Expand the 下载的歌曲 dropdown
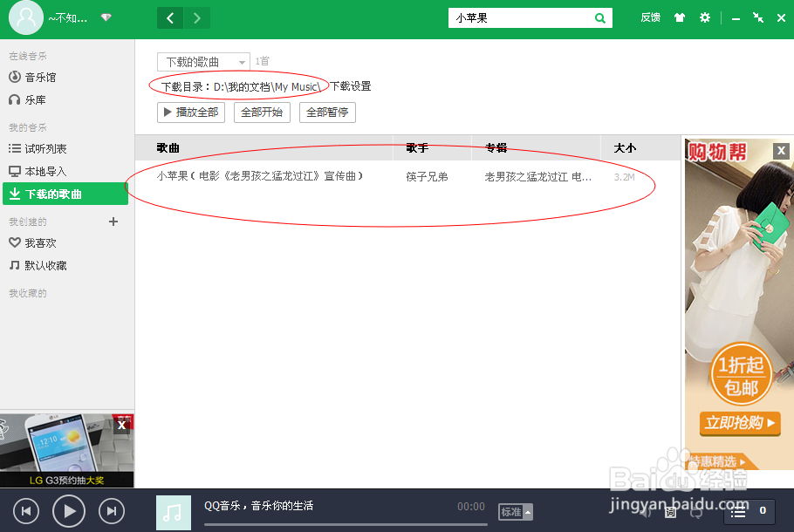The image size is (794, 532). pos(203,62)
